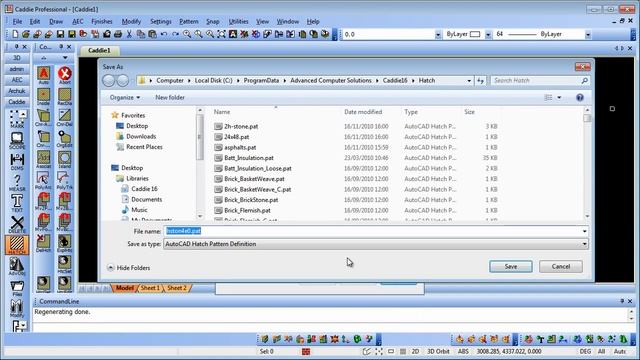Image resolution: width=640 pixels, height=360 pixels.
Task: Select the Island hatch tool
Action: tap(64, 160)
